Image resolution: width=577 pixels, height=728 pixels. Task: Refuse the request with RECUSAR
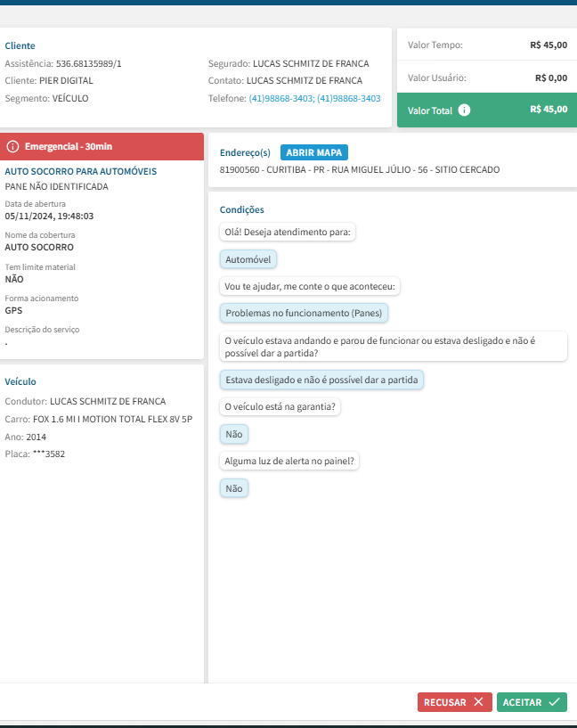pos(454,702)
